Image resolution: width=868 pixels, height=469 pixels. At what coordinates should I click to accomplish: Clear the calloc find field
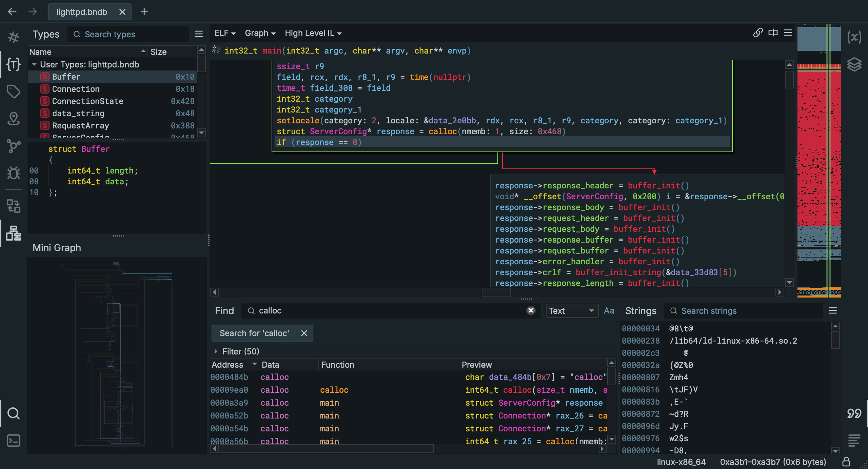531,310
